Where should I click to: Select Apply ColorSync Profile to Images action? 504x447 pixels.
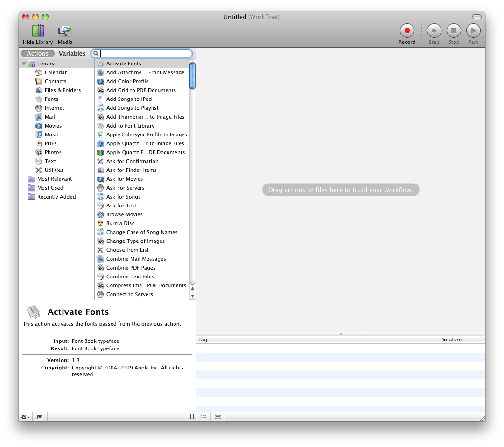[142, 135]
